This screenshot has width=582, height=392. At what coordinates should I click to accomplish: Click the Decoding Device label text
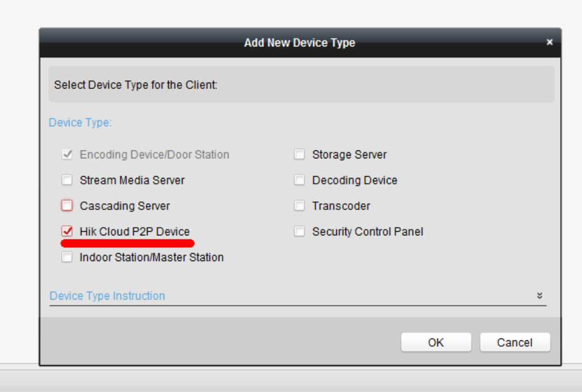point(354,180)
